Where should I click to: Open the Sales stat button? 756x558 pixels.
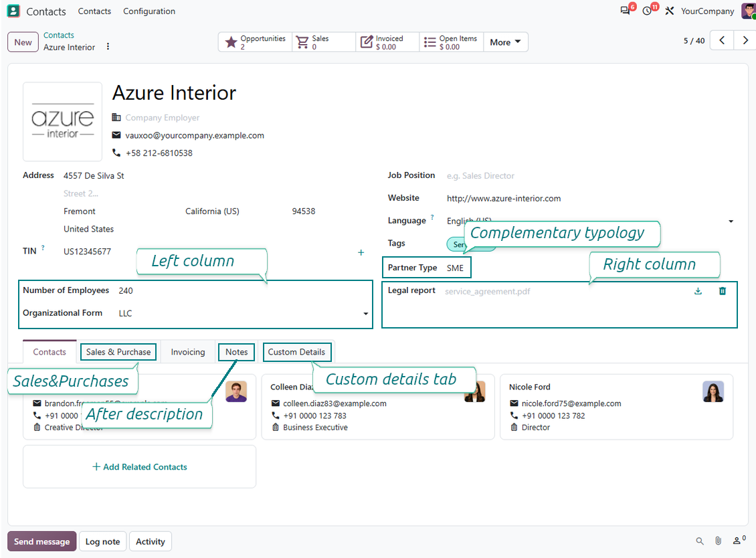324,42
